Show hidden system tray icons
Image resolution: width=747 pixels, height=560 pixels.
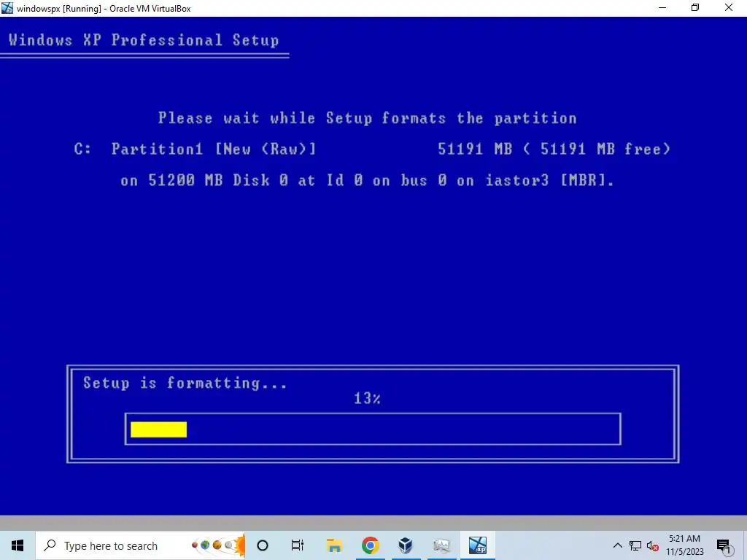click(617, 545)
